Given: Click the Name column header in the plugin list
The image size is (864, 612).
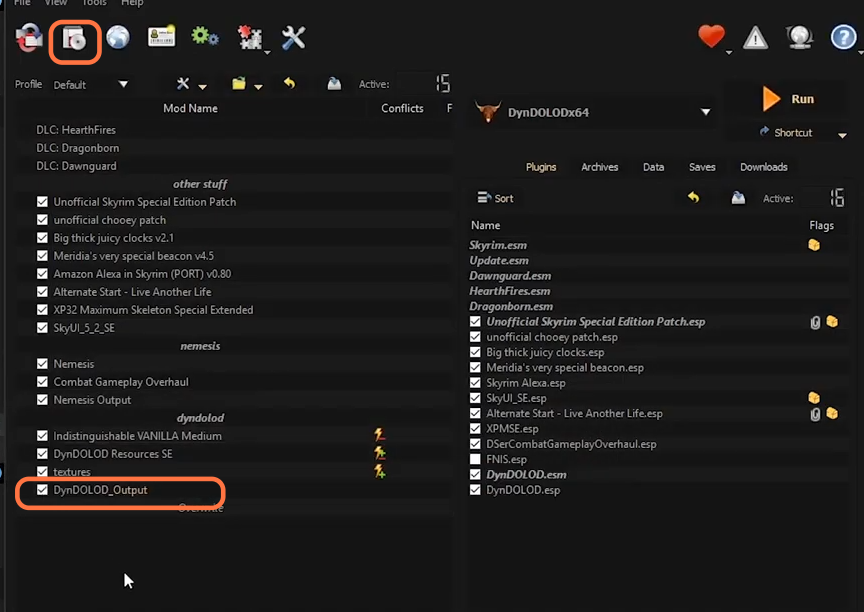Looking at the screenshot, I should tap(485, 225).
